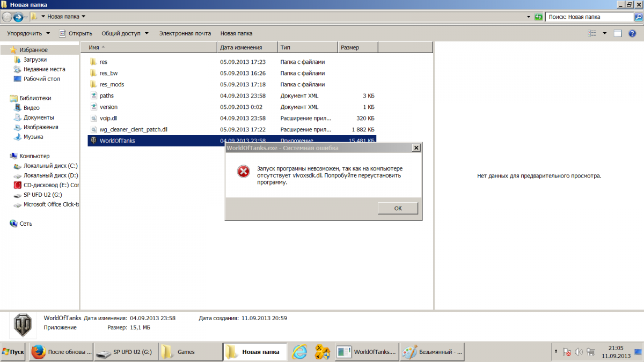Viewport: 644px width, 362px height.
Task: Open SP UFD U2 (G:) drive
Action: coord(43,195)
